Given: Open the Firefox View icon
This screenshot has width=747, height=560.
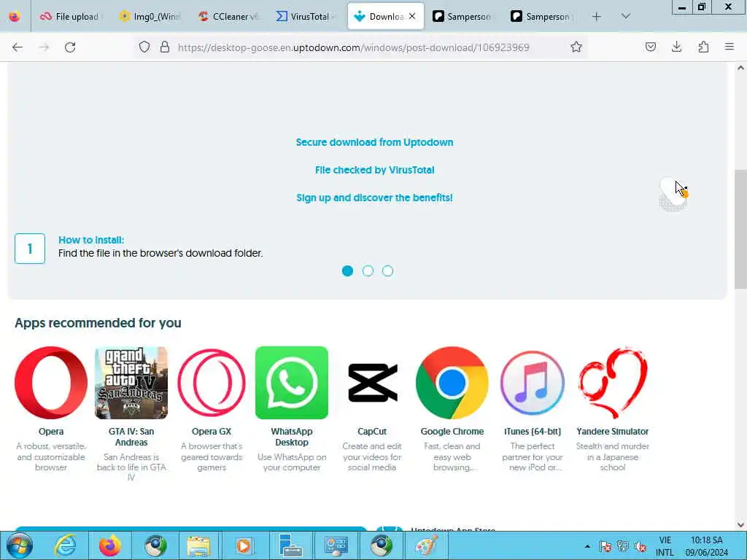Looking at the screenshot, I should pos(15,16).
